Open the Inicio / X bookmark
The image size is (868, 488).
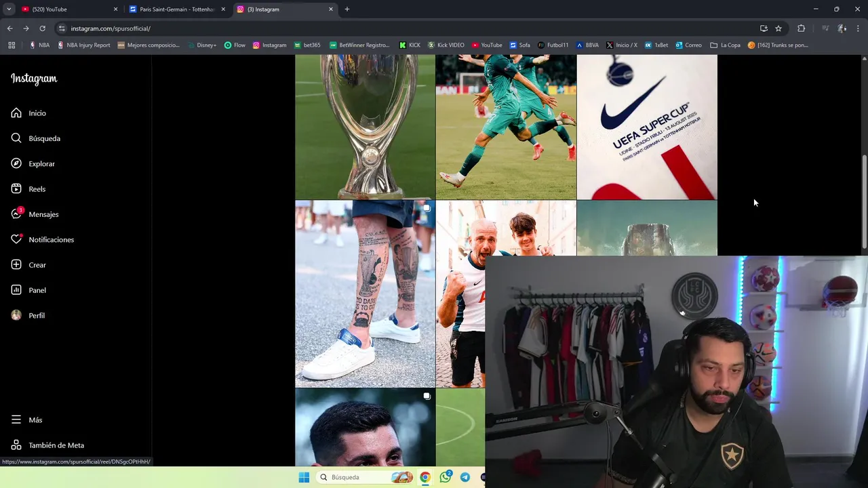[621, 45]
